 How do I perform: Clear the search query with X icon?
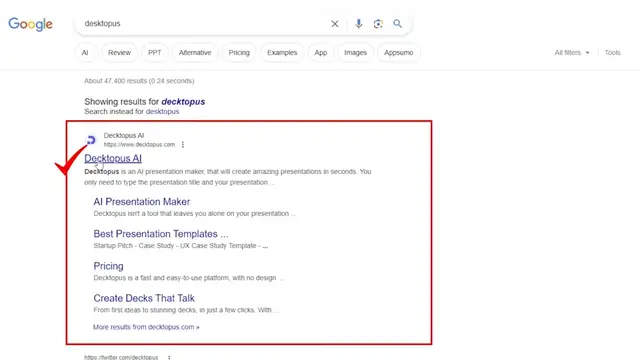tap(335, 24)
